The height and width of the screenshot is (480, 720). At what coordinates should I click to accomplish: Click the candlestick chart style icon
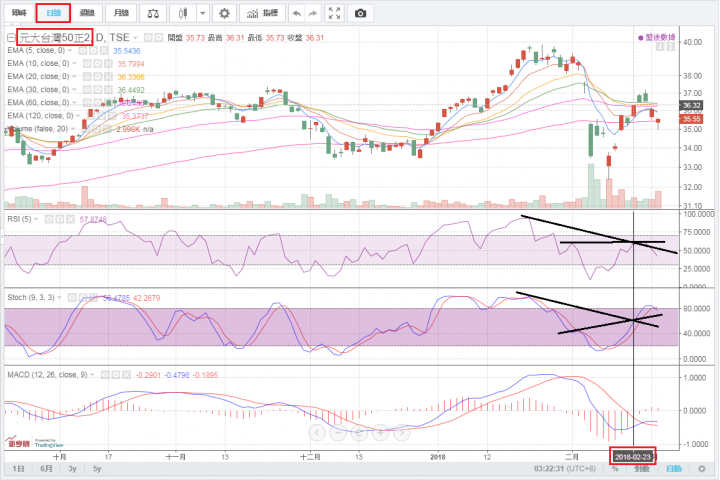click(180, 13)
